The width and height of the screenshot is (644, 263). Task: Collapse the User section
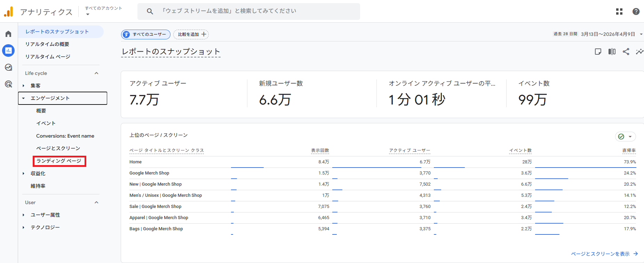click(96, 202)
